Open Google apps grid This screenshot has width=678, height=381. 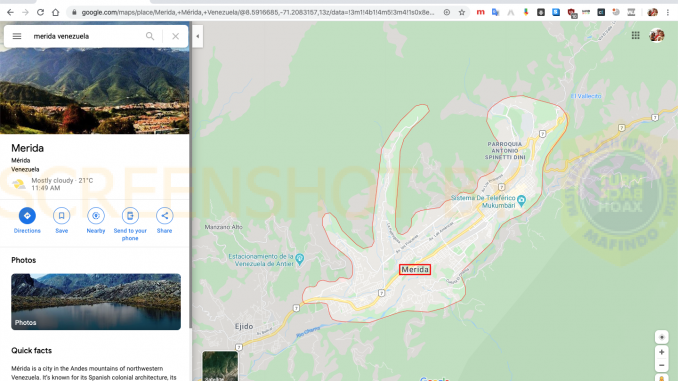(635, 35)
